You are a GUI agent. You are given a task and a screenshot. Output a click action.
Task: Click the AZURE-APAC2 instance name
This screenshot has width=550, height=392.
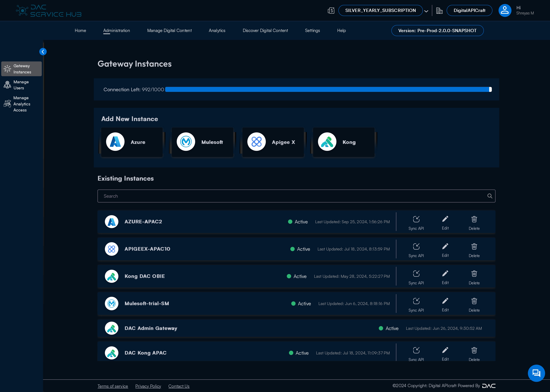point(143,222)
